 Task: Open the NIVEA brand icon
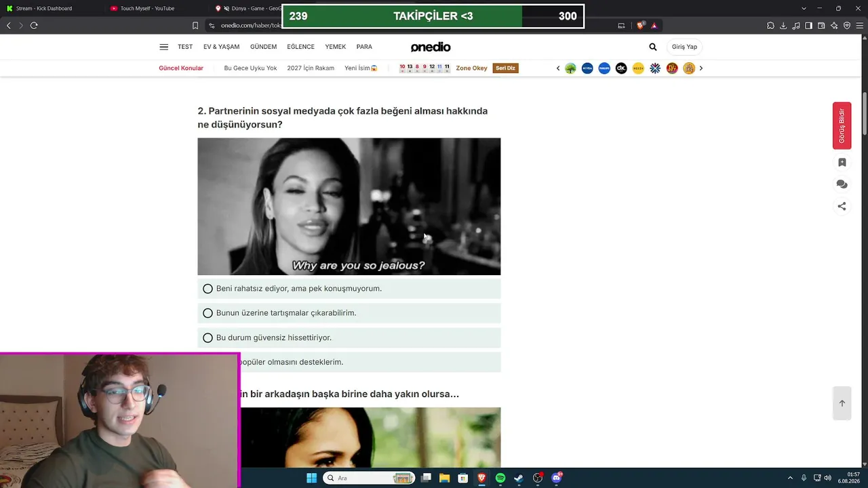[x=587, y=68]
